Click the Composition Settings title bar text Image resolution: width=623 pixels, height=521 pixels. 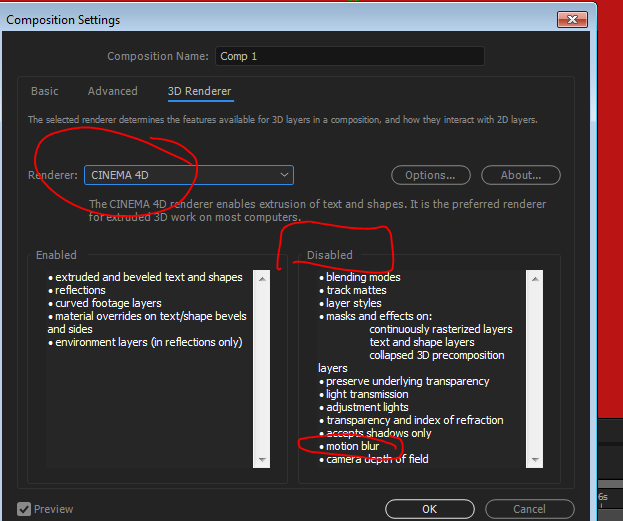point(63,20)
